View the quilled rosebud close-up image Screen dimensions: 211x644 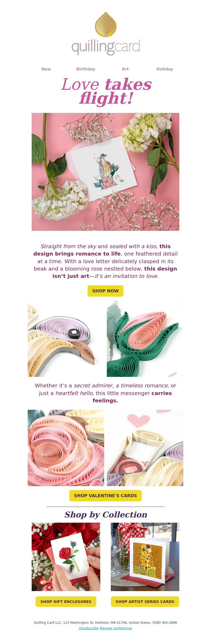coord(145,339)
